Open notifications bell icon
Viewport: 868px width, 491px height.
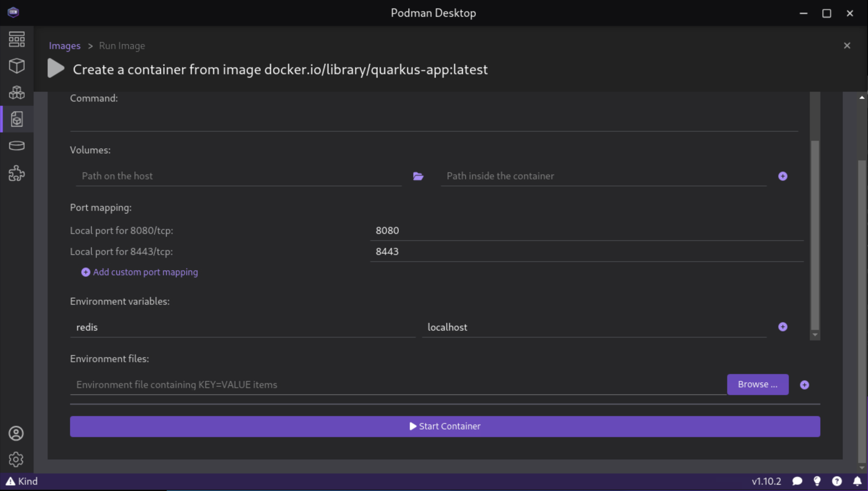coord(857,481)
